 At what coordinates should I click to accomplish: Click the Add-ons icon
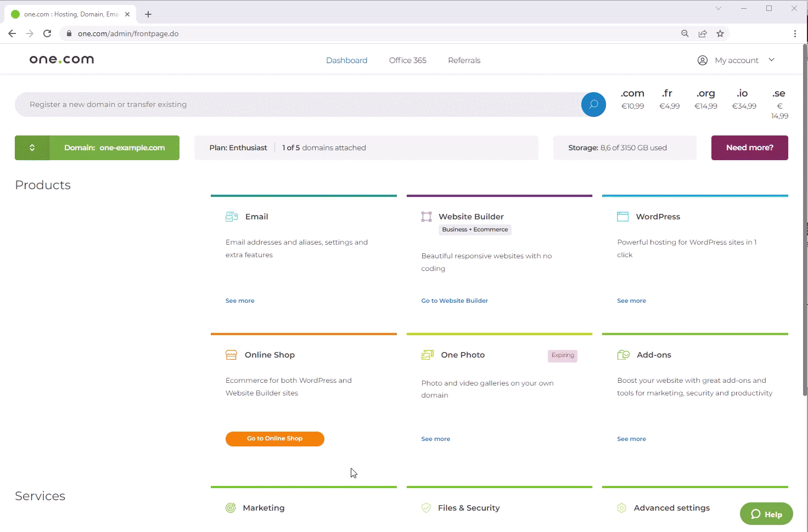623,355
